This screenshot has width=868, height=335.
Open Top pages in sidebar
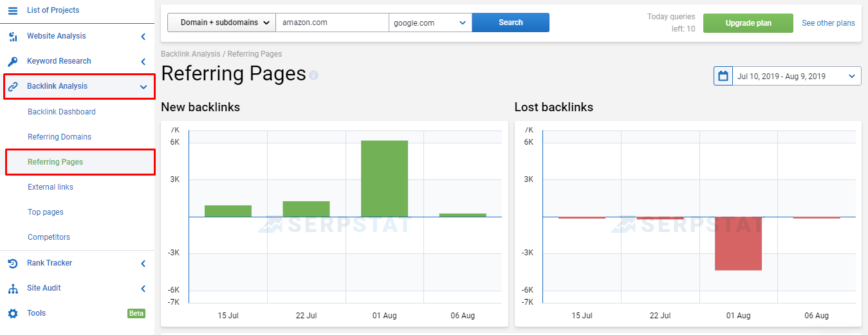pos(46,212)
